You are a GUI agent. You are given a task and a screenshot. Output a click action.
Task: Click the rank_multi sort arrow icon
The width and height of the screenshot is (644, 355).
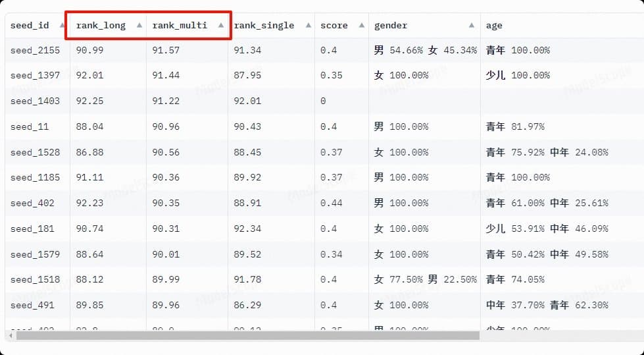(220, 25)
